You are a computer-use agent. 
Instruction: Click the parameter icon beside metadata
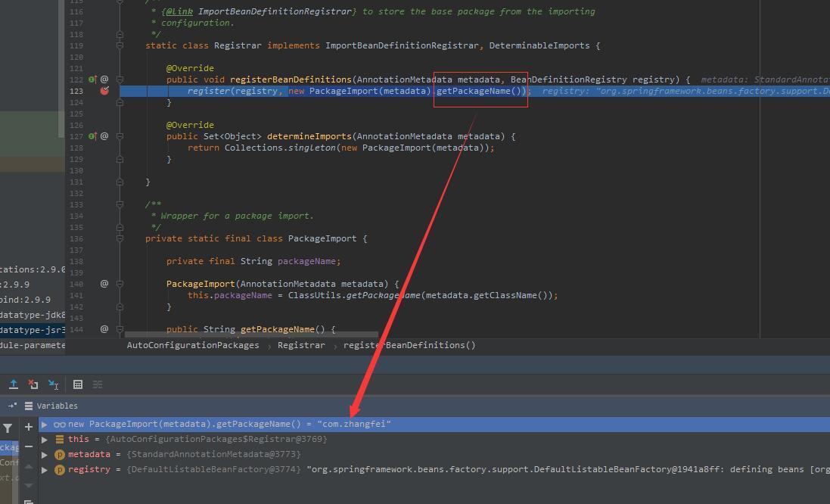[x=59, y=454]
